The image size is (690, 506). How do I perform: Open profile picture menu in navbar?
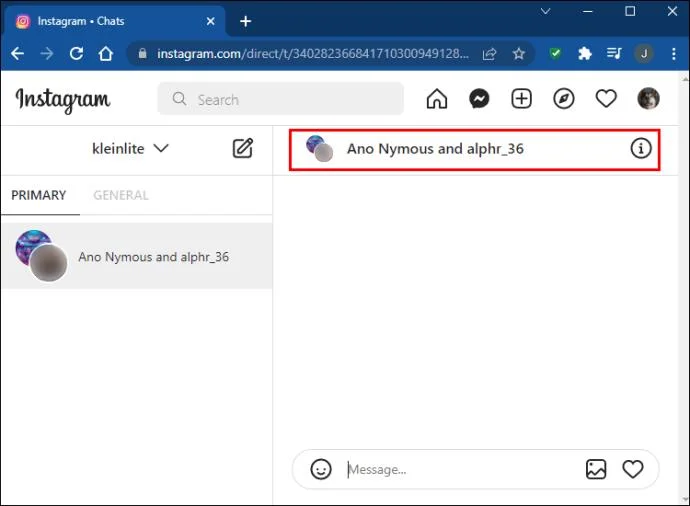click(648, 98)
